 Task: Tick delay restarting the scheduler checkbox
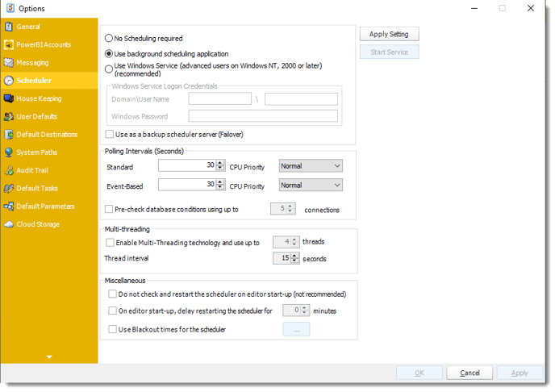pos(113,311)
